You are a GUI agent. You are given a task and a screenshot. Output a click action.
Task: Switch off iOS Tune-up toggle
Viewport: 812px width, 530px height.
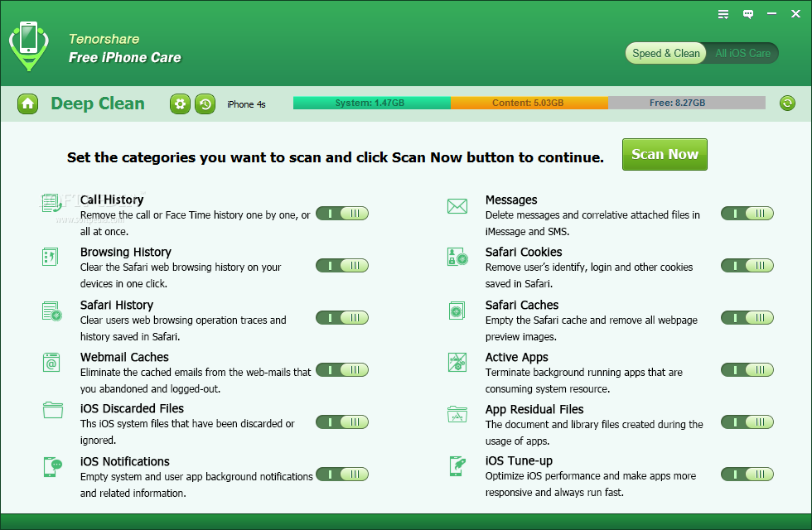(x=747, y=474)
